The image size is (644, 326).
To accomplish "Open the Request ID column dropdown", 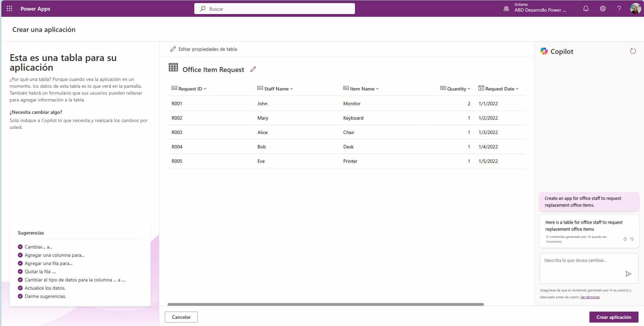I will pos(205,89).
